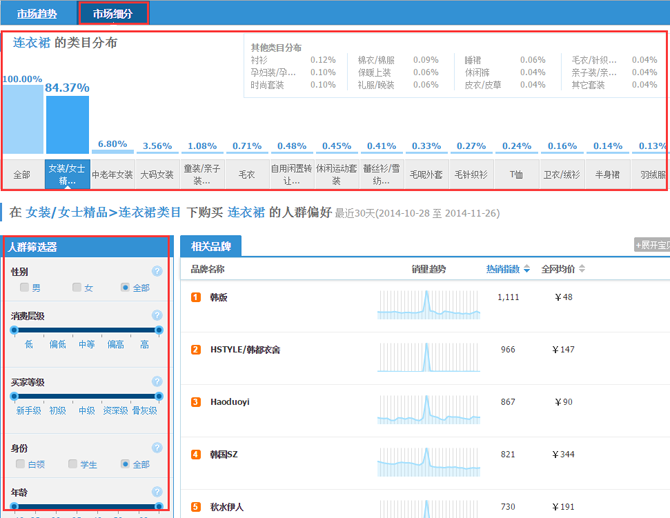The width and height of the screenshot is (670, 518).
Task: Expand the +展开宝贝 button
Action: 651,245
